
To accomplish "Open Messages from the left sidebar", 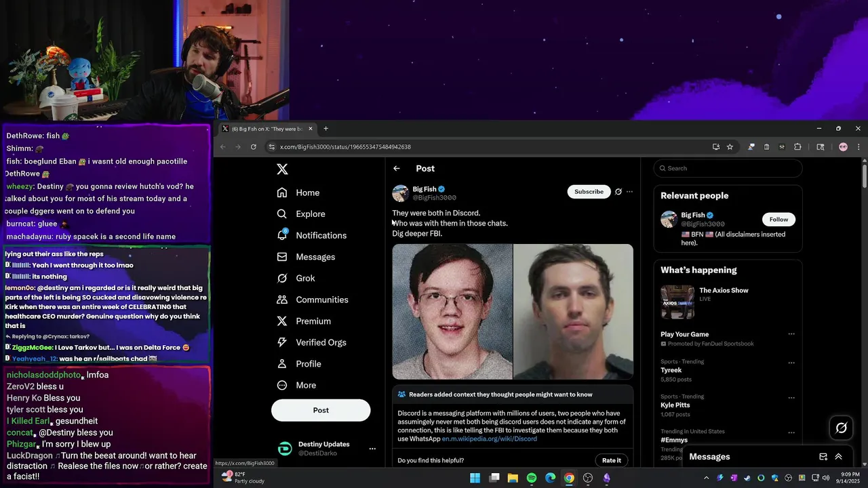I will click(306, 257).
